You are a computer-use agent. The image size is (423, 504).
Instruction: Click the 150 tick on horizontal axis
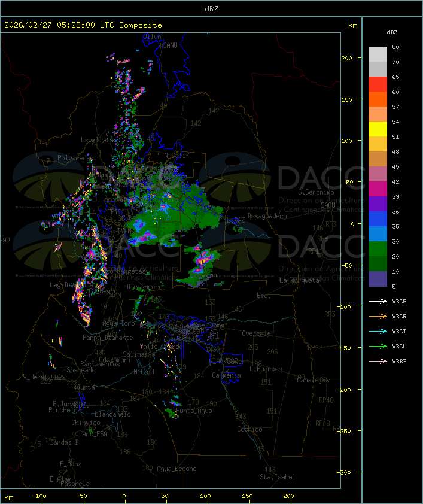(x=247, y=496)
